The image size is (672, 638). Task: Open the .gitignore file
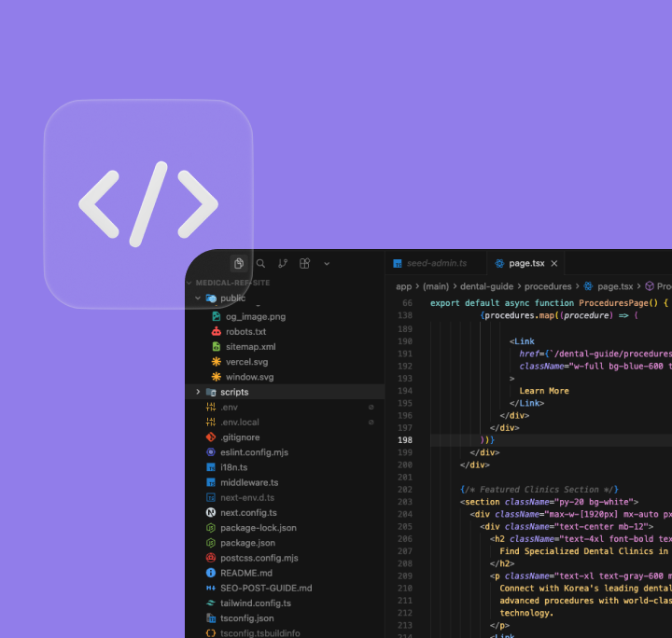240,437
